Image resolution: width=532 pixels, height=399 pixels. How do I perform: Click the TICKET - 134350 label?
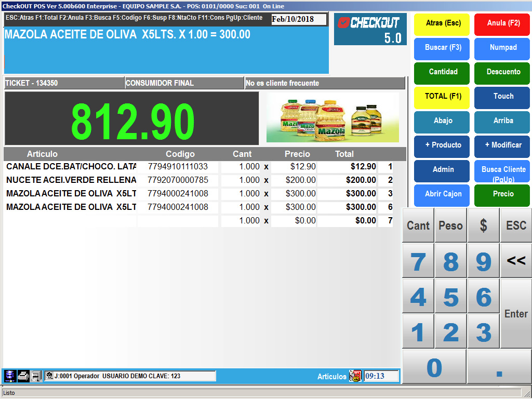tap(64, 83)
